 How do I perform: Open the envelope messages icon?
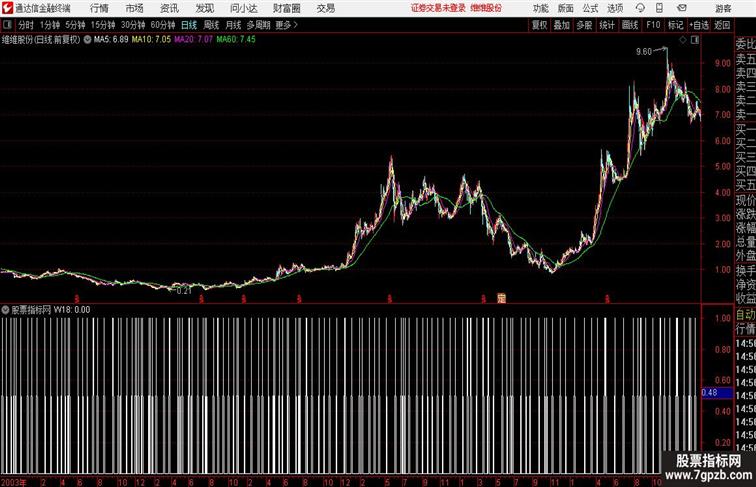pos(681,8)
